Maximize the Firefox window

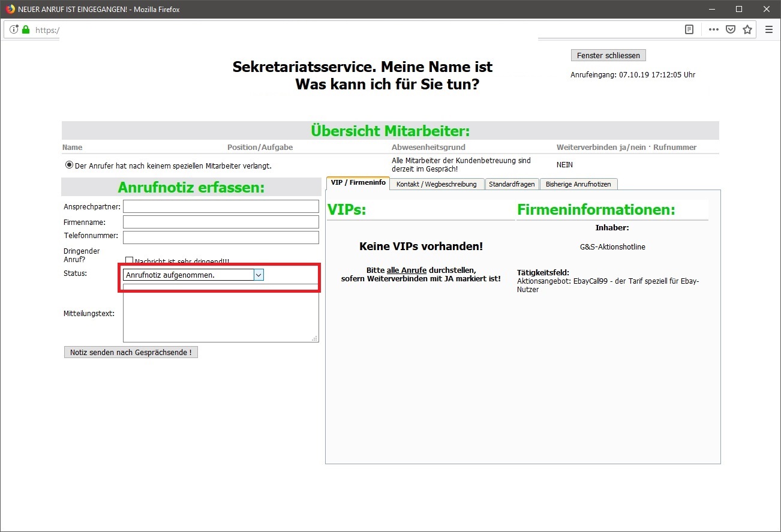(x=739, y=9)
